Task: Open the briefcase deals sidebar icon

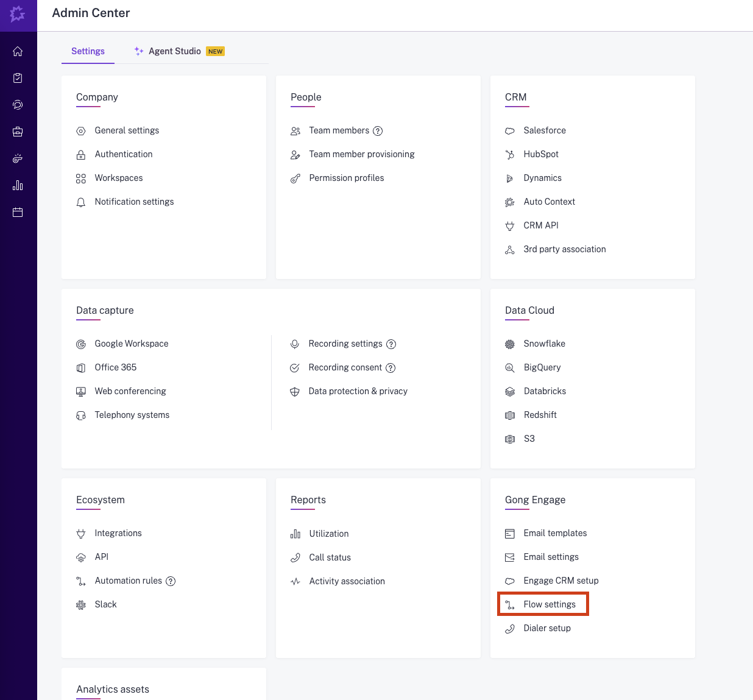Action: tap(18, 132)
